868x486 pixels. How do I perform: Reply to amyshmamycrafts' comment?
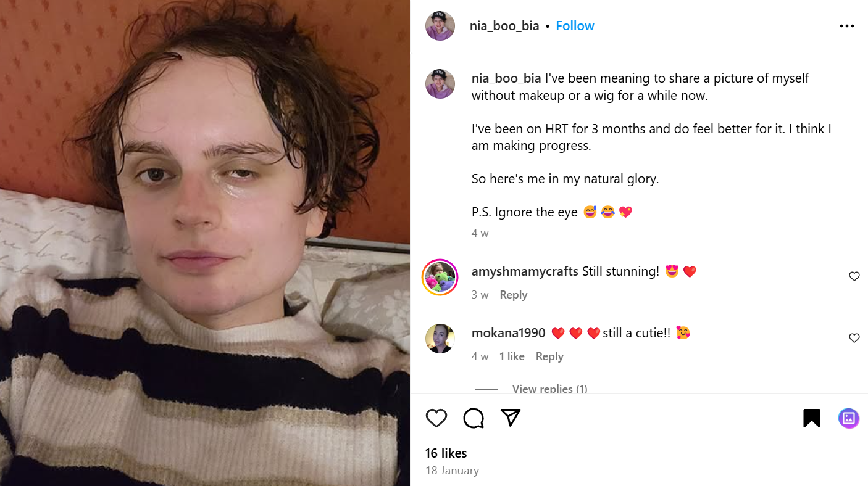514,295
